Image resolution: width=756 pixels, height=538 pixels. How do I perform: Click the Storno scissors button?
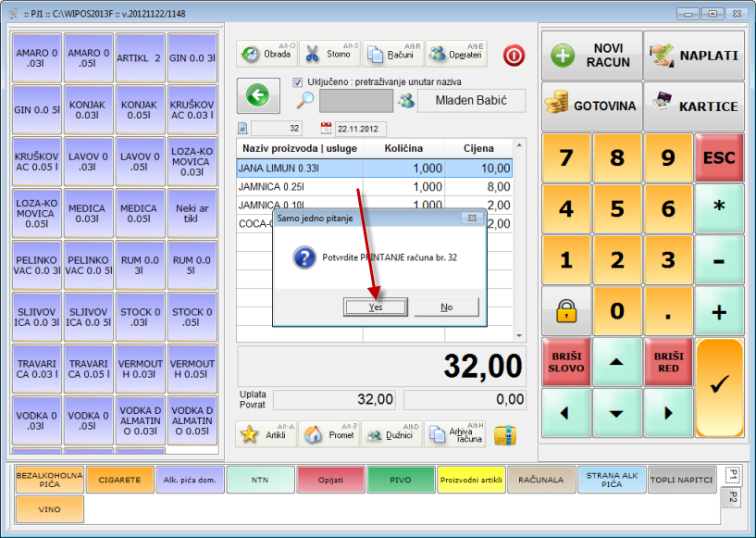coord(329,54)
